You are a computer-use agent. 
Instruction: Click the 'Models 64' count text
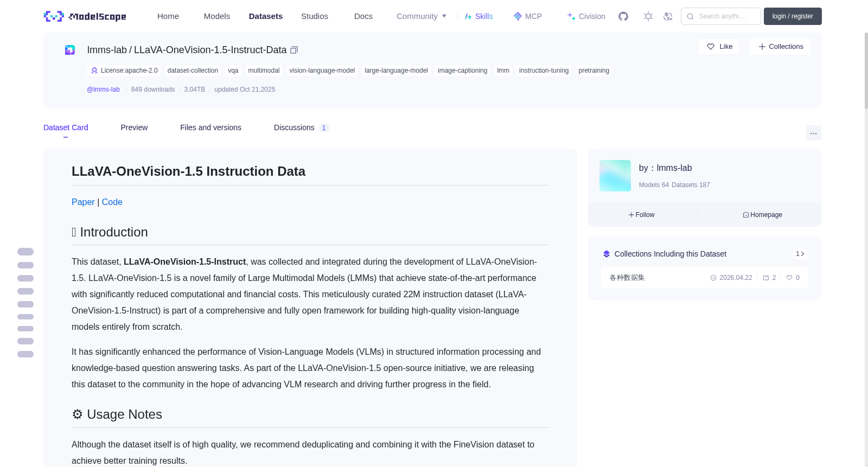pyautogui.click(x=654, y=185)
